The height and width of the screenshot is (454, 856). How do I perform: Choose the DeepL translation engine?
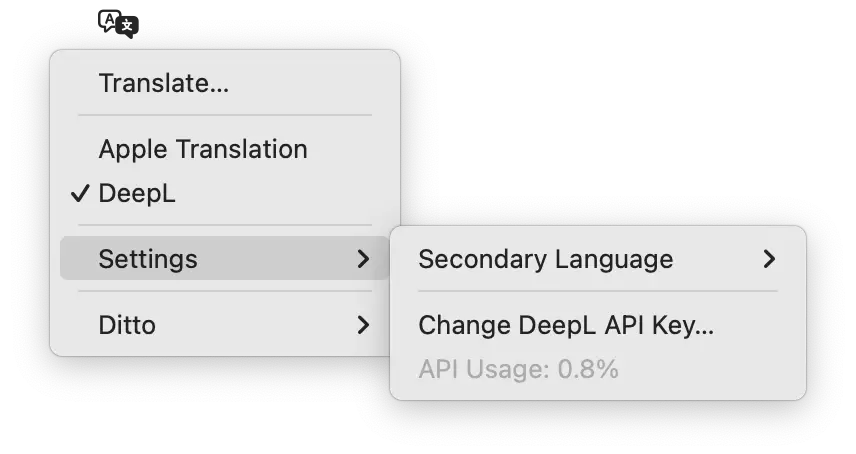pos(137,194)
